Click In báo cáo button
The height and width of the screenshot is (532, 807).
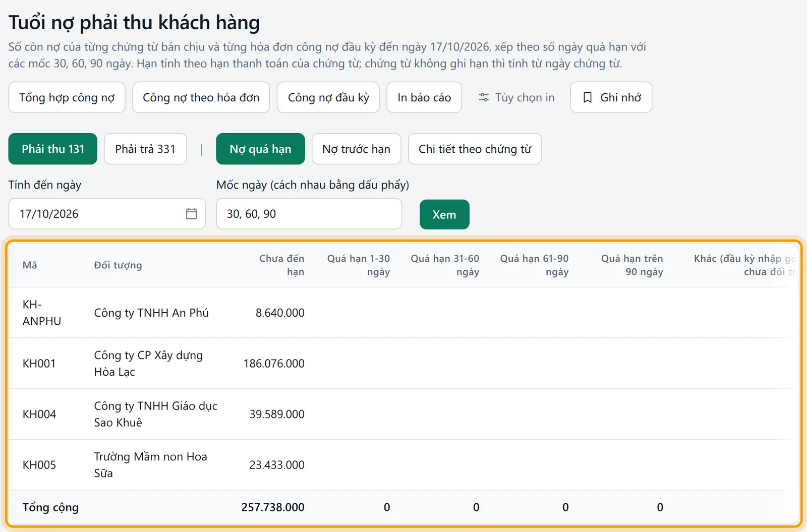click(x=424, y=97)
